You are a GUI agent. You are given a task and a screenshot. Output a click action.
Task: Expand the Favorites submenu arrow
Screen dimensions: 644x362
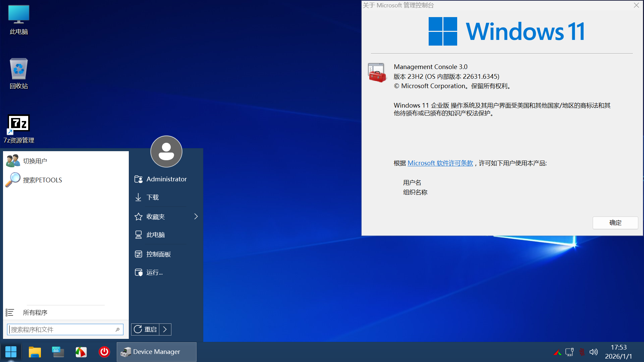[x=196, y=217]
